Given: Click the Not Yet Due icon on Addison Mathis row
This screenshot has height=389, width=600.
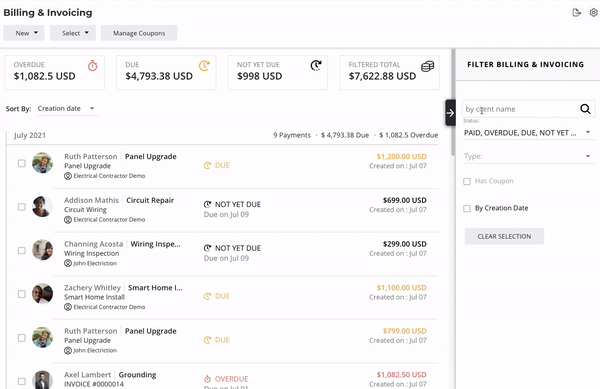Looking at the screenshot, I should (x=207, y=204).
